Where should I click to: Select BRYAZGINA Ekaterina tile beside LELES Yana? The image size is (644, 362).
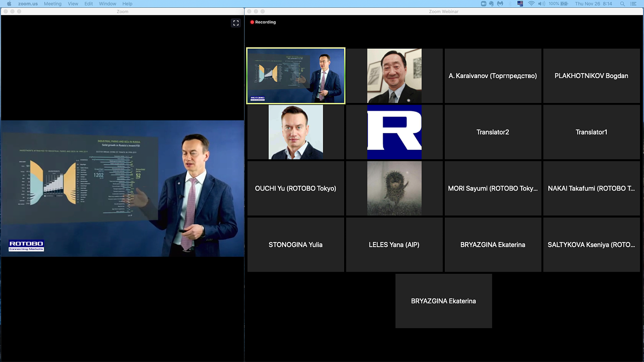493,245
